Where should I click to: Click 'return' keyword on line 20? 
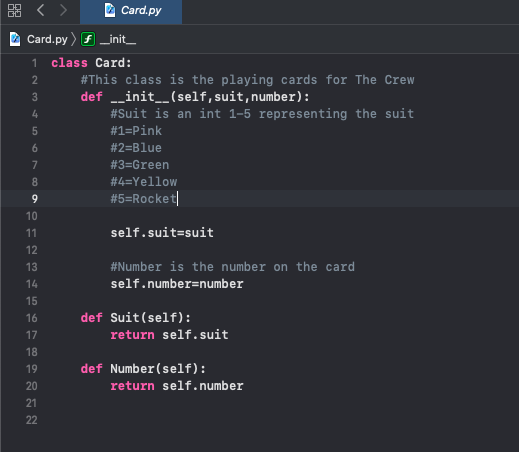click(x=132, y=386)
